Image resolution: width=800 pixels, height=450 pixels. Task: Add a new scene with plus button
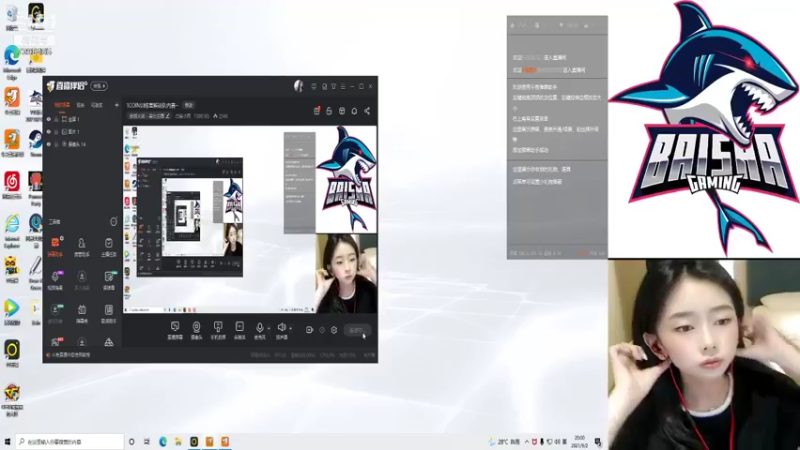(x=116, y=105)
